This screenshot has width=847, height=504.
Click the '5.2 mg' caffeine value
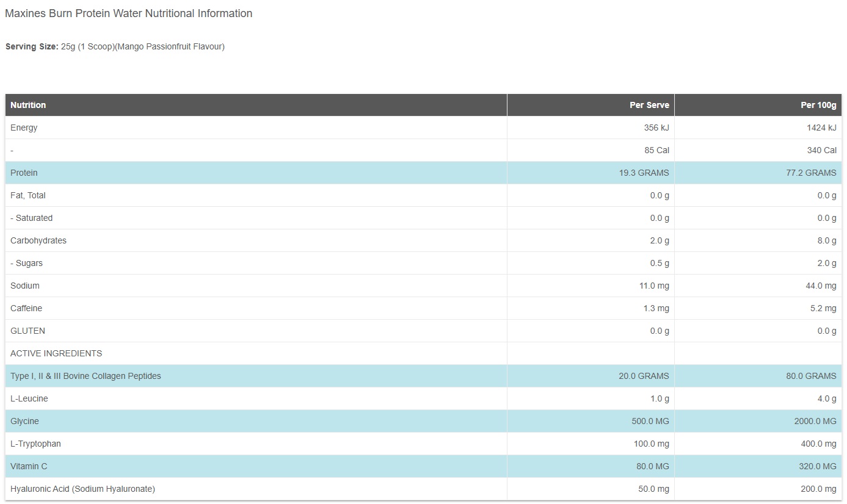(x=824, y=308)
